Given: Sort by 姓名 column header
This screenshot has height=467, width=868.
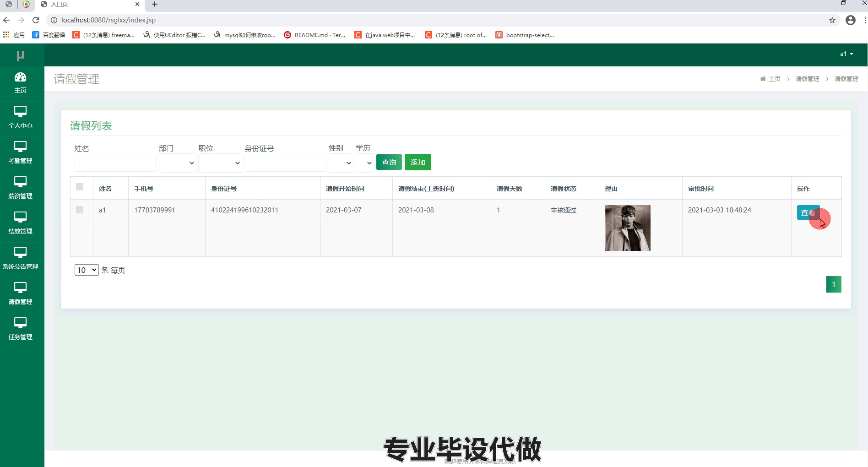Looking at the screenshot, I should 105,189.
